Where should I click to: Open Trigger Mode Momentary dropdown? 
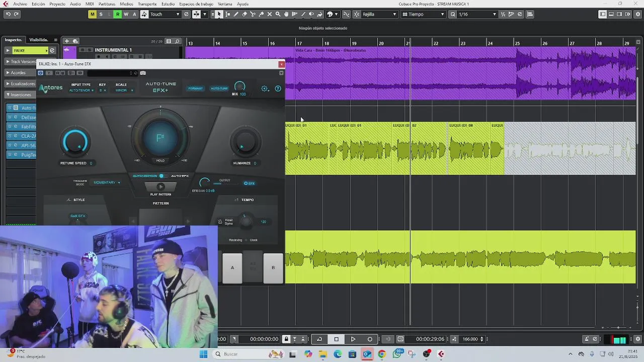tap(107, 183)
